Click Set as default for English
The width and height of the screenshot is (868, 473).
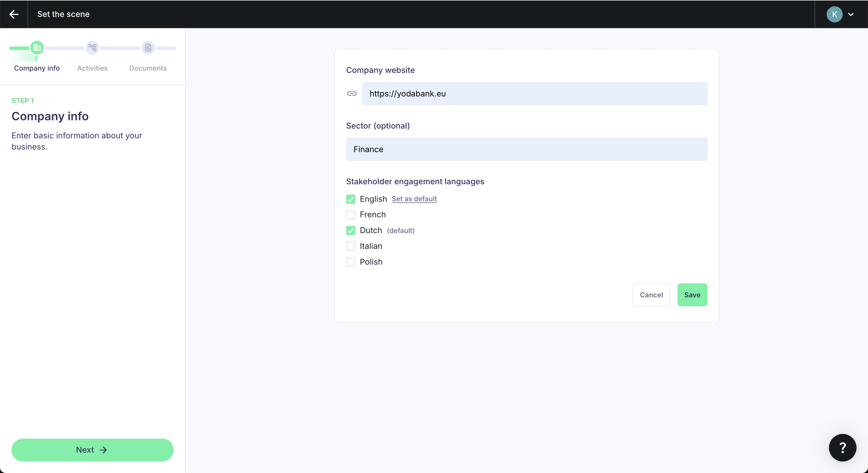(414, 199)
